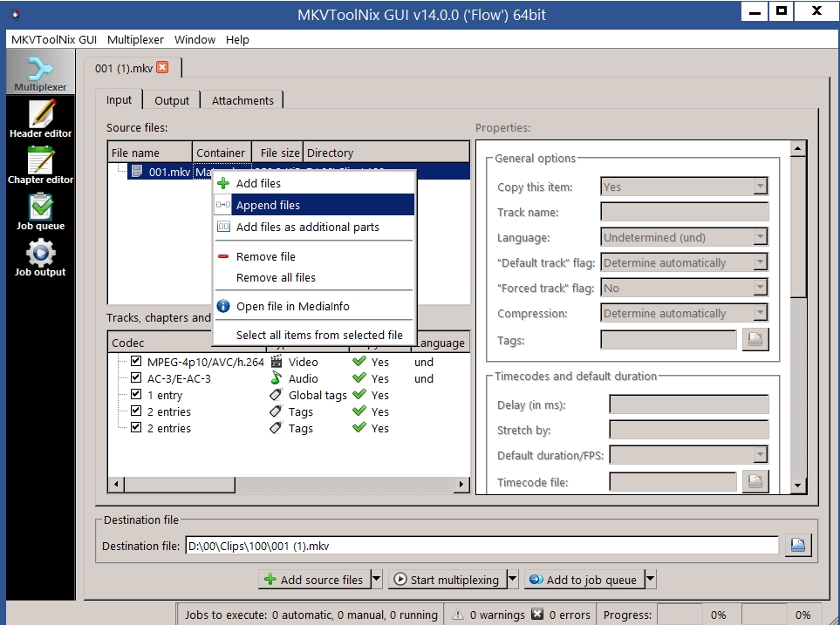The image size is (840, 625).
Task: Click the tag icon in the Global tags row
Action: coord(277,395)
